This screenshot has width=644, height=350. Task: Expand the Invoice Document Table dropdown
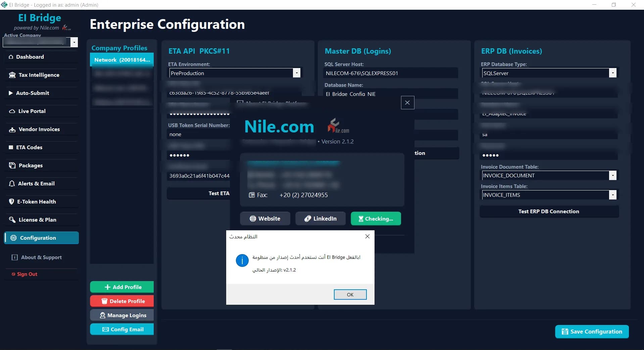612,175
